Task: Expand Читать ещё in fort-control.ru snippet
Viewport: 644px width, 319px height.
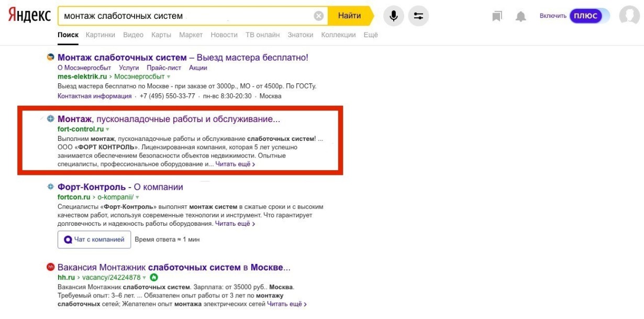Action: (x=235, y=164)
